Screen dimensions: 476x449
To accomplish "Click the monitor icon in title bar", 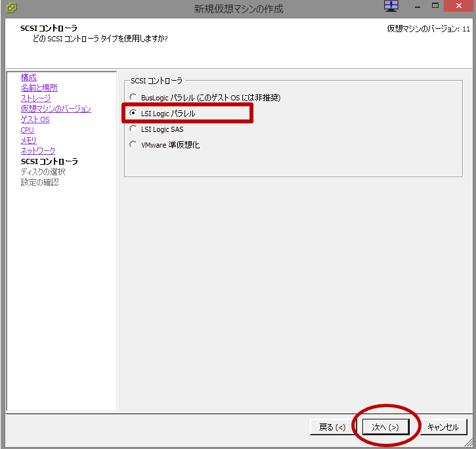I will (x=391, y=6).
